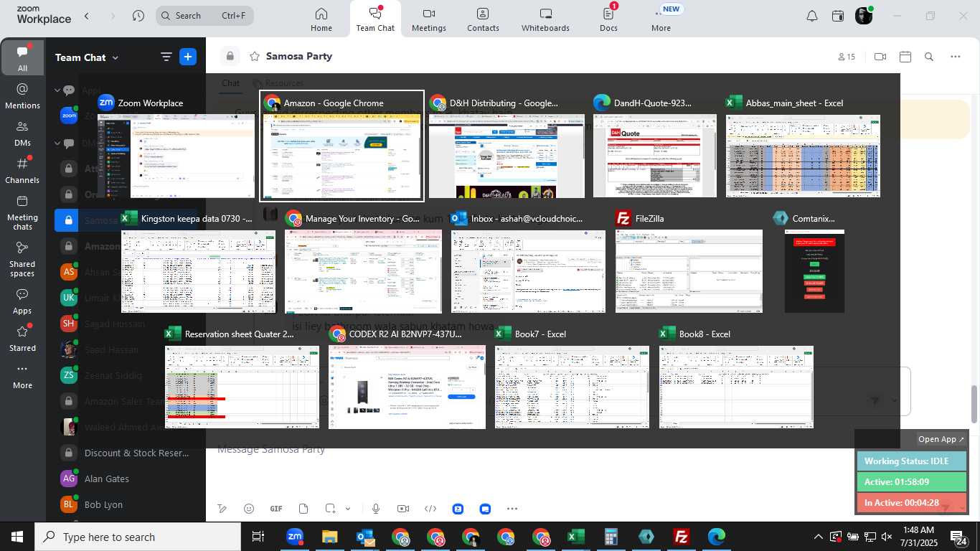
Task: Open the screenshot options dropdown arrow
Action: pos(348,509)
